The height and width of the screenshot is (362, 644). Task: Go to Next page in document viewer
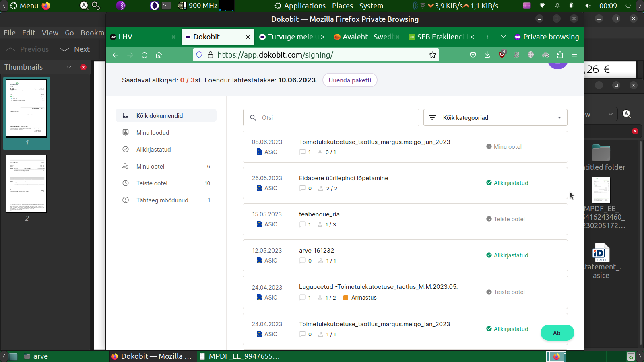tap(75, 49)
